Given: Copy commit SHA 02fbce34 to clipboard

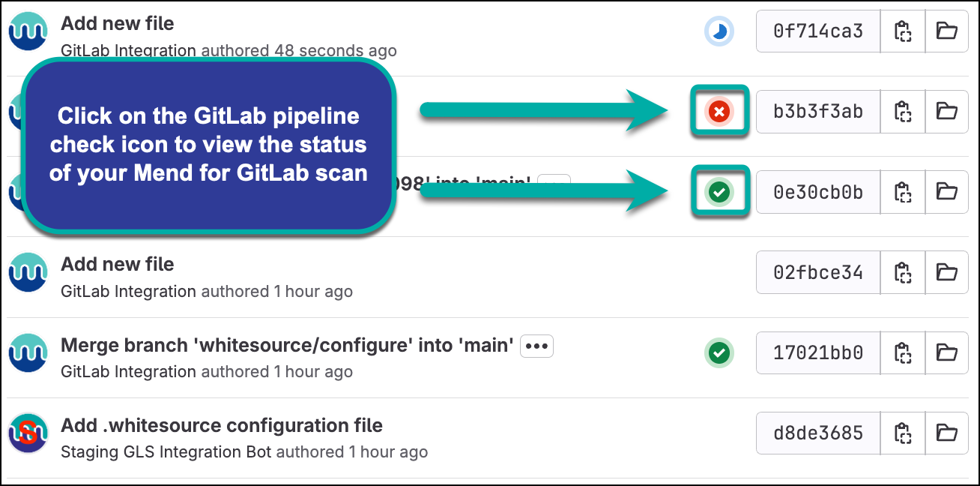Looking at the screenshot, I should tap(903, 272).
